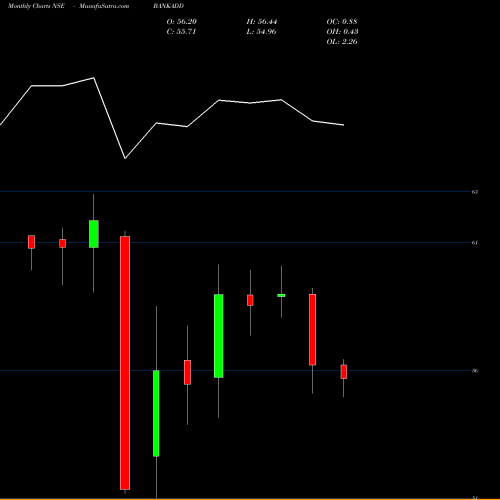Screen dimensions: 500x500
Task: Click the tiny green doji candle
Action: click(281, 295)
